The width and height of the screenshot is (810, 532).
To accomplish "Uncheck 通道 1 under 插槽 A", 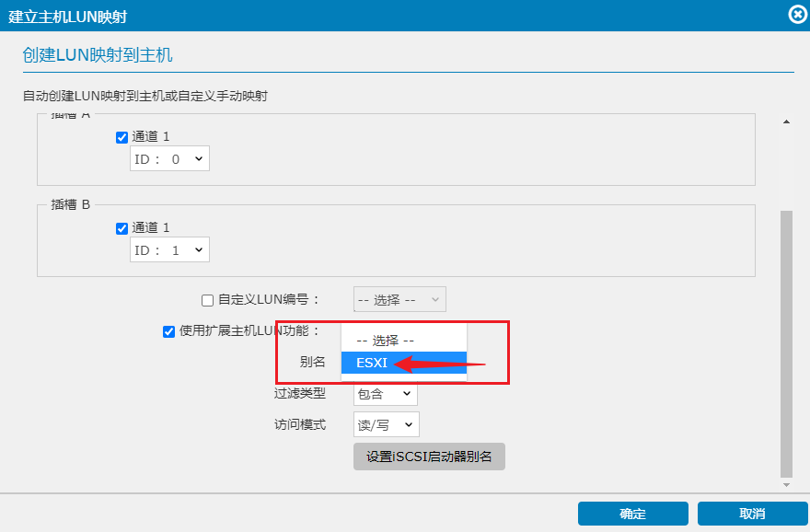I will click(121, 137).
